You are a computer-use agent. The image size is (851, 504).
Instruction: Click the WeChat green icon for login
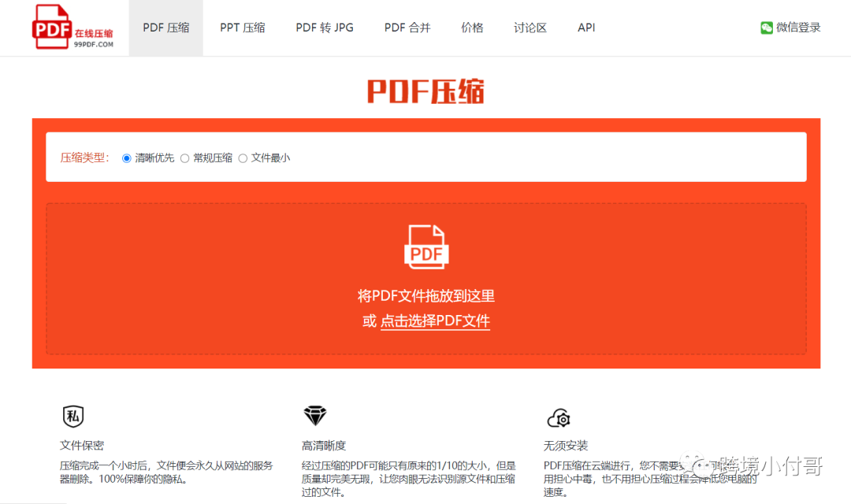pyautogui.click(x=766, y=27)
